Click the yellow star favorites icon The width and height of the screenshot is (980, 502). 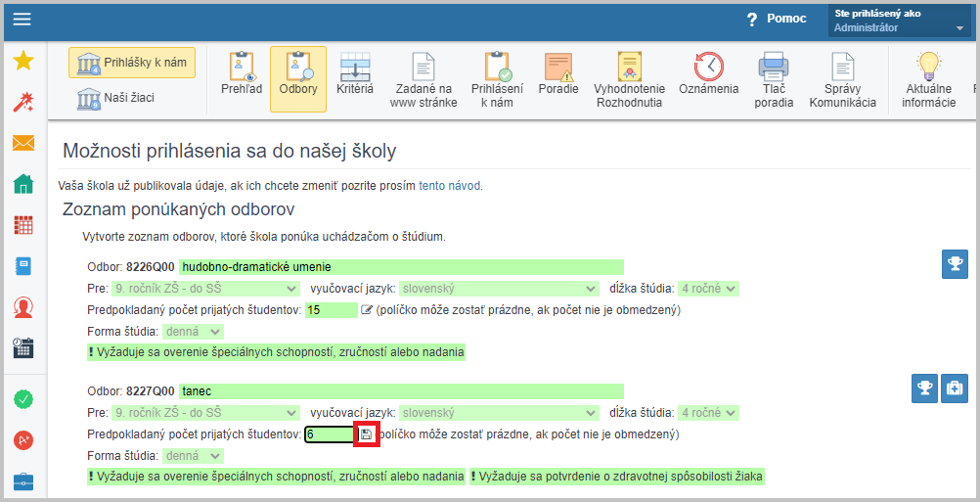[x=23, y=61]
